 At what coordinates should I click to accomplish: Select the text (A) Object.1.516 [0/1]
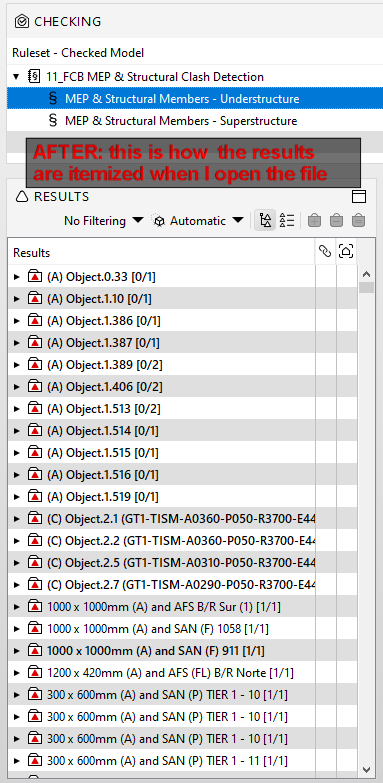tap(102, 475)
